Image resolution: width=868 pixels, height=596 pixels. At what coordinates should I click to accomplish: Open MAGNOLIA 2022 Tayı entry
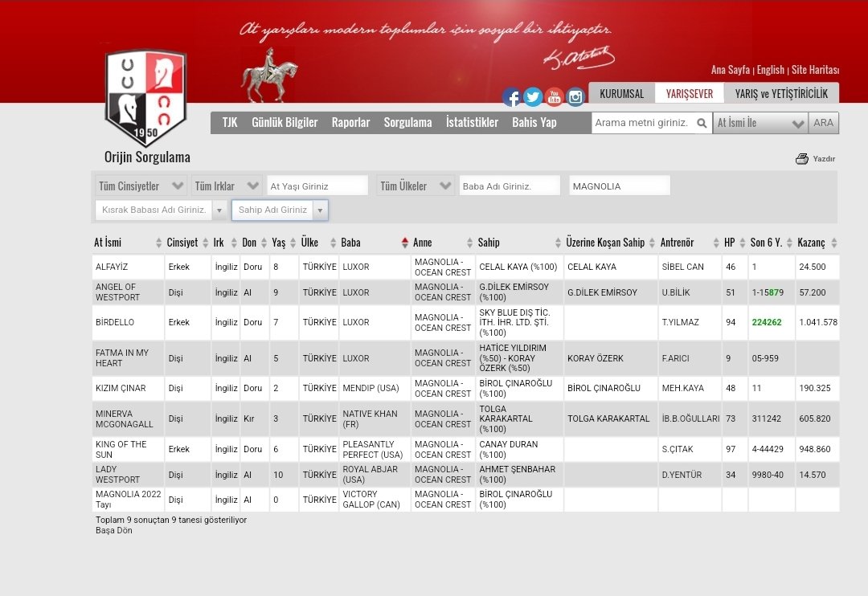click(128, 499)
